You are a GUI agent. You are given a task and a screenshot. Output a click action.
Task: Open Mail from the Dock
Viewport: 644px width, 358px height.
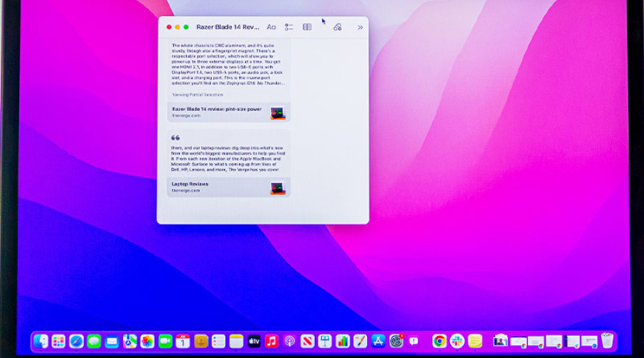pyautogui.click(x=112, y=341)
